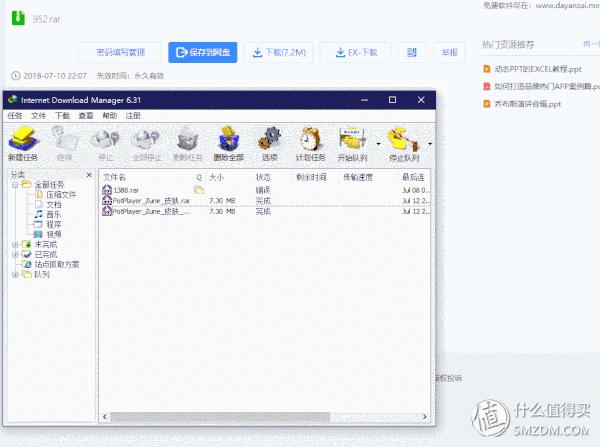Click the folder icon in 1388.rar row
The width and height of the screenshot is (600, 447).
[199, 190]
